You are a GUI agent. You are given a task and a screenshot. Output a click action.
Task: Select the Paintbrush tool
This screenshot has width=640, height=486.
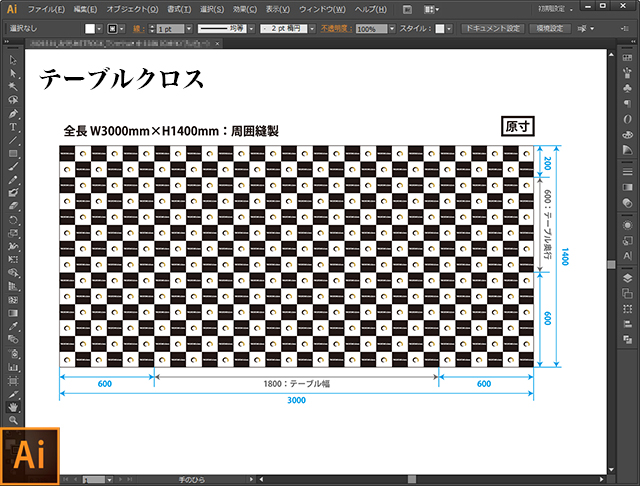(13, 167)
